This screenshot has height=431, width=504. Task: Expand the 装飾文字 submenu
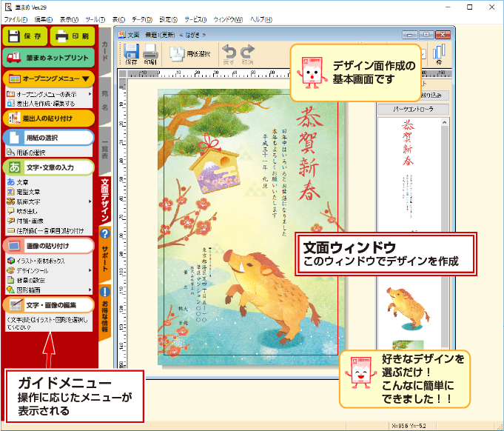[90, 201]
